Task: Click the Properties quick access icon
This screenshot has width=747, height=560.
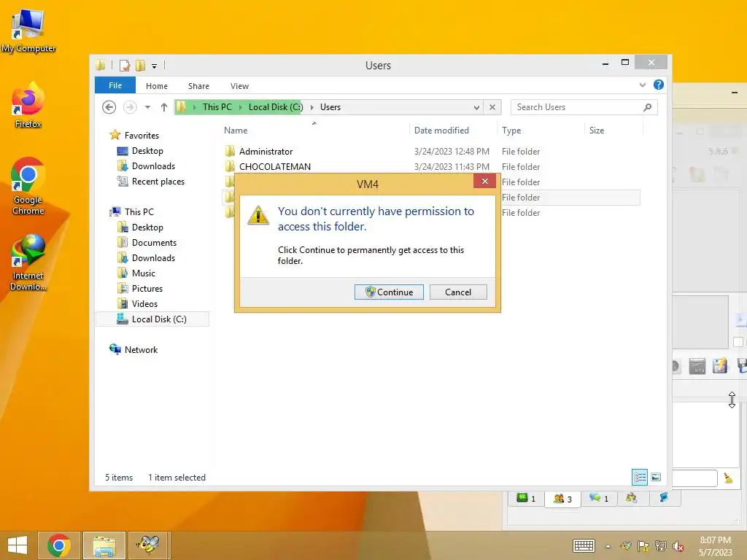Action: pyautogui.click(x=125, y=65)
